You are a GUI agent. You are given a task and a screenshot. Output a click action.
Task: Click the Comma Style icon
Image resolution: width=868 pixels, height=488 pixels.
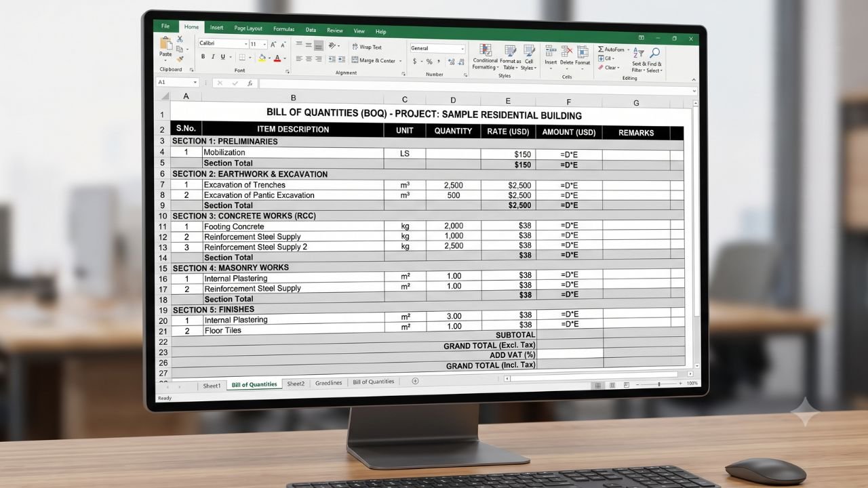pos(439,62)
